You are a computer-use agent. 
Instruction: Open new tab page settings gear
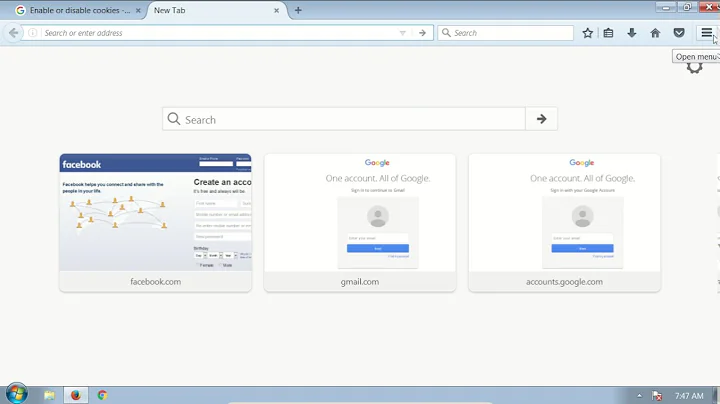point(695,68)
